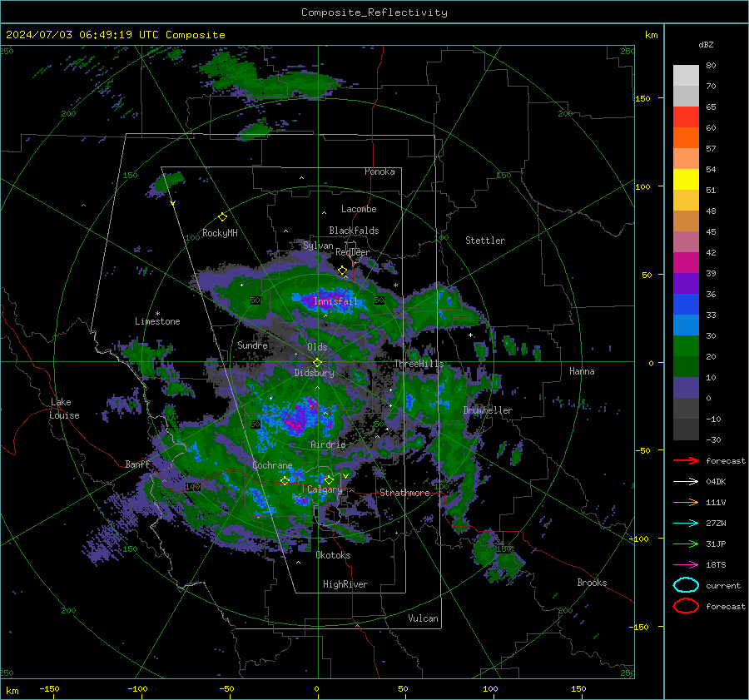
Task: Click the Vulcan label
Action: tap(423, 618)
